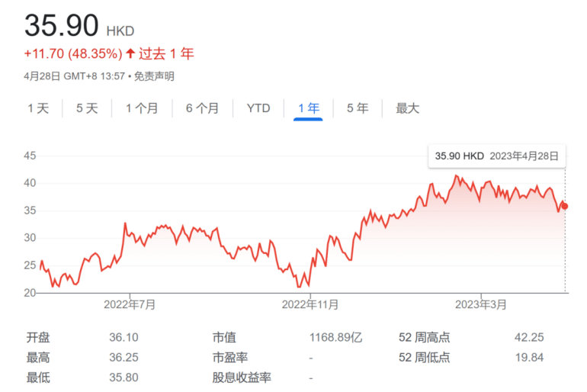Click the 2022年7月 axis label
The image size is (587, 392).
[x=130, y=305]
